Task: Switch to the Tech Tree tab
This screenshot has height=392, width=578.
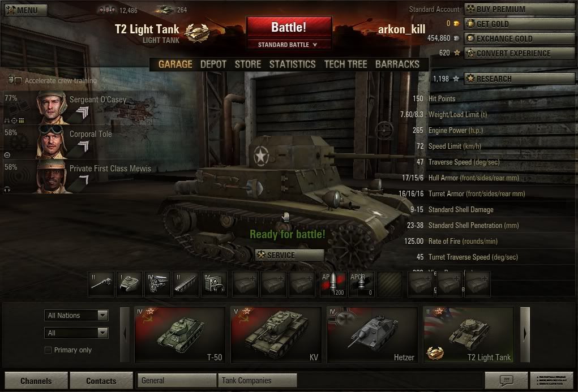Action: (345, 64)
